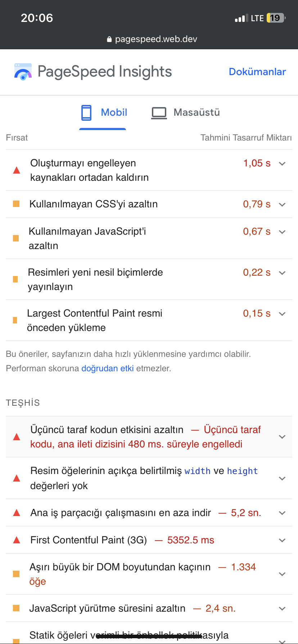Expand Ana iş parçacığı çalışmasını chevron
Viewport: 298px width, 644px height.
(282, 513)
